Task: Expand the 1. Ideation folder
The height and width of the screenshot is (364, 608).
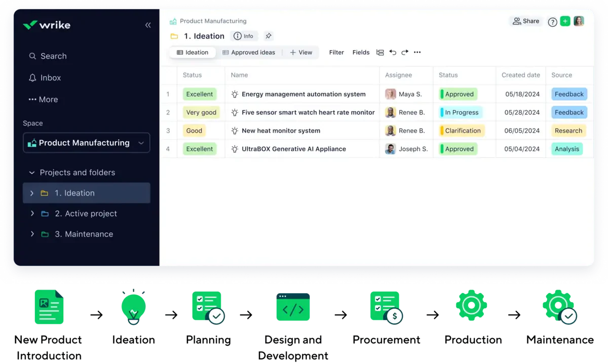Action: [32, 193]
